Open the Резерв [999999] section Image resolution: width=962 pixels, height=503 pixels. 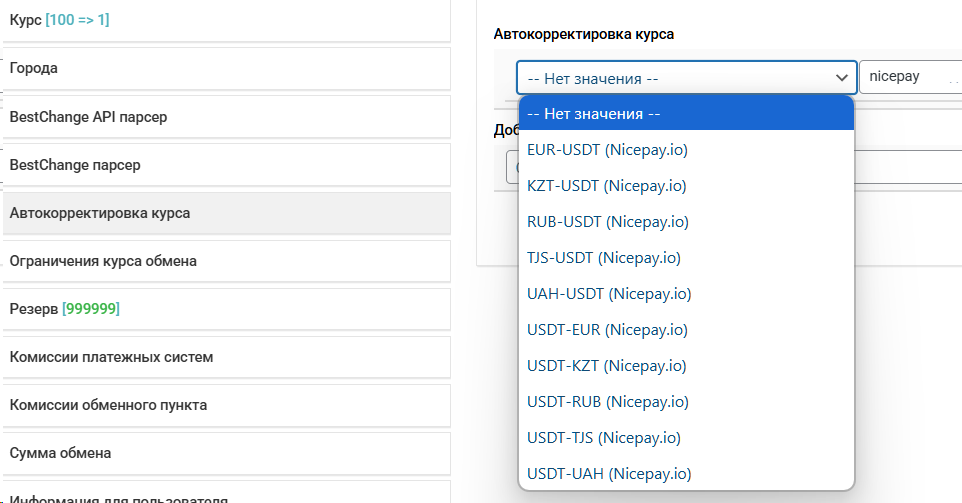(x=226, y=309)
